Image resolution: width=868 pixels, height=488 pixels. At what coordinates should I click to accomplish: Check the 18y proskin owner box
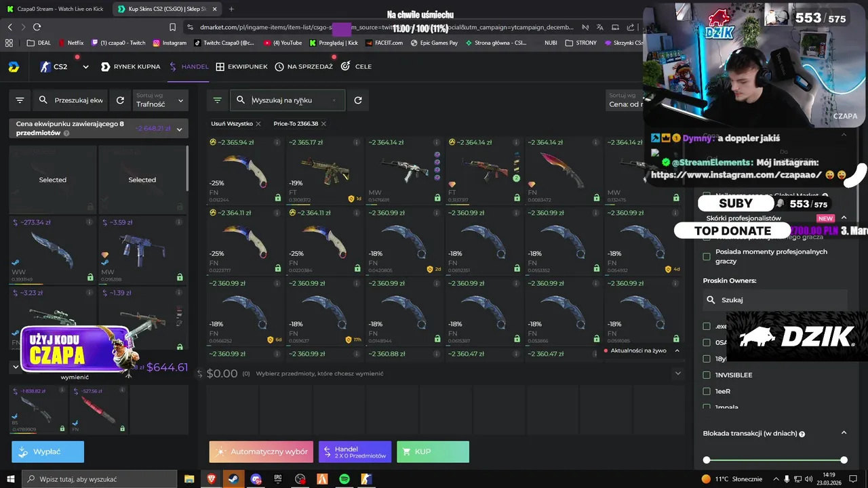coord(707,359)
